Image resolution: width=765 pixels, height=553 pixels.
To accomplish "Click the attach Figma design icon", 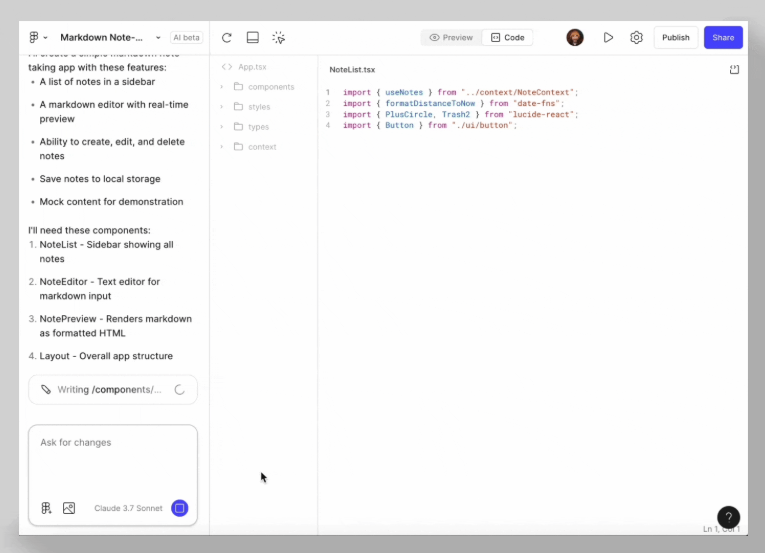I will pyautogui.click(x=46, y=508).
